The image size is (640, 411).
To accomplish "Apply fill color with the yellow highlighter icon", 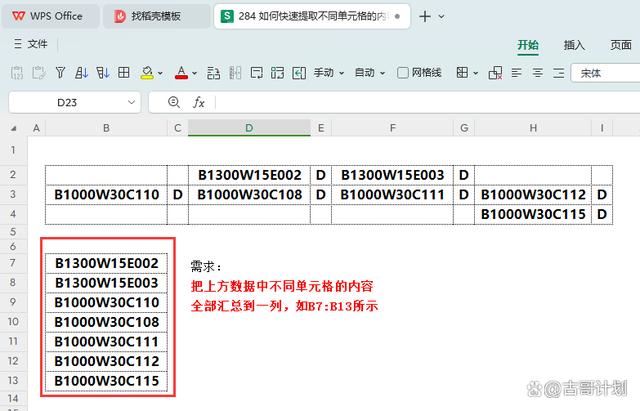I will point(147,73).
